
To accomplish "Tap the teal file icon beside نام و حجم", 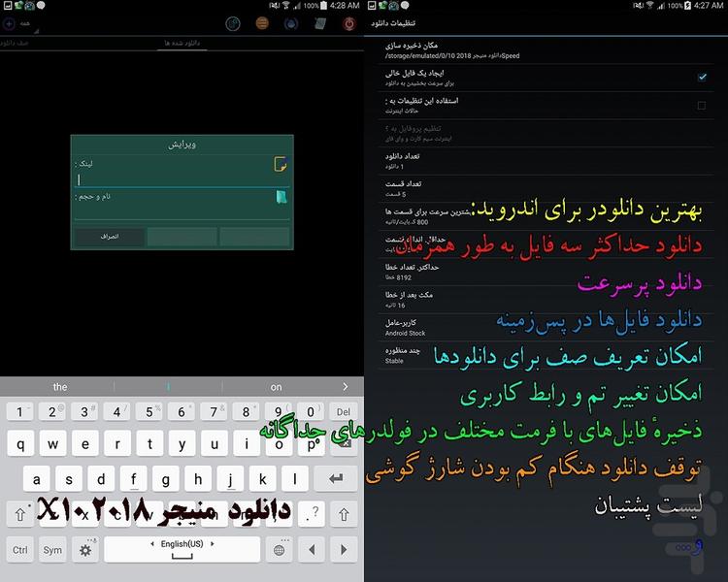I will tap(281, 197).
